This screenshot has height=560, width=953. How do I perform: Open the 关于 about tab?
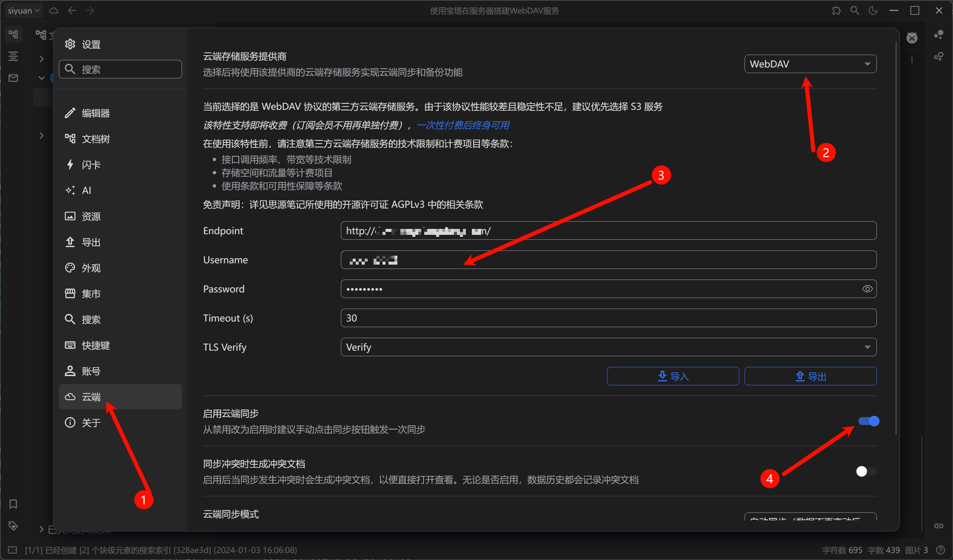pos(120,422)
